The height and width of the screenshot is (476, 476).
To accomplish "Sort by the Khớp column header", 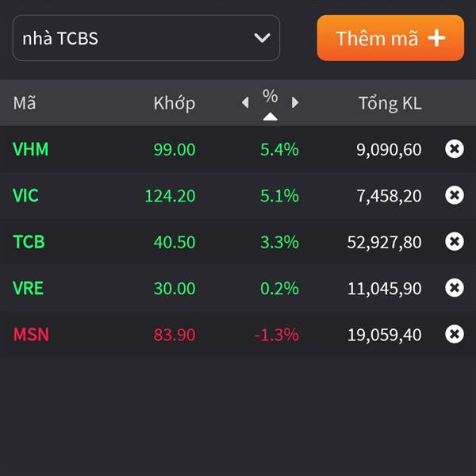I will [x=175, y=103].
